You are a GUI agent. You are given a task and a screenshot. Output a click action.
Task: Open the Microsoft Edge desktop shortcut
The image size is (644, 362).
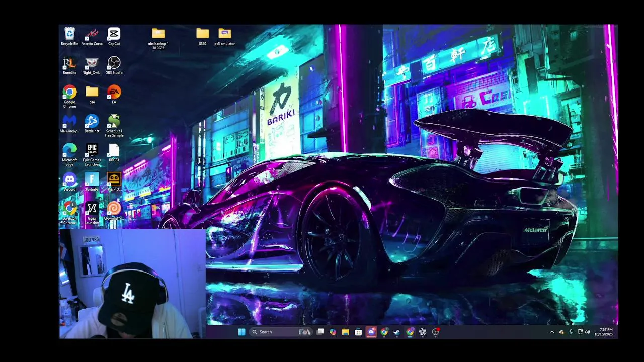(69, 155)
